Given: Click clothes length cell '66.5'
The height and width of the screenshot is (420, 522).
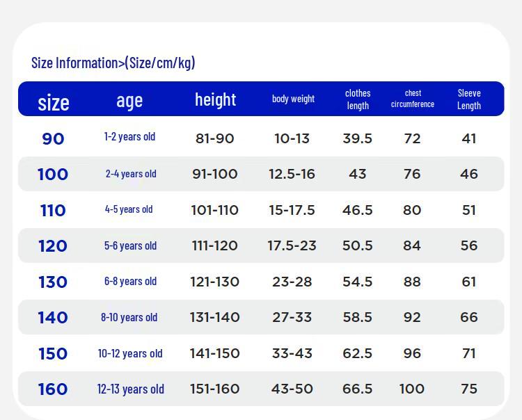Looking at the screenshot, I should pyautogui.click(x=358, y=389).
